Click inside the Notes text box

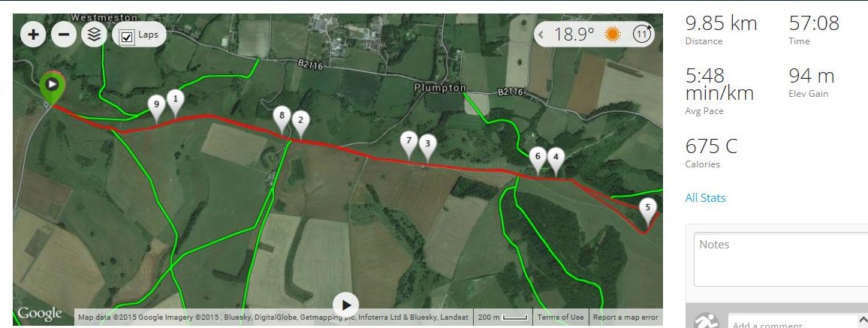tap(781, 260)
